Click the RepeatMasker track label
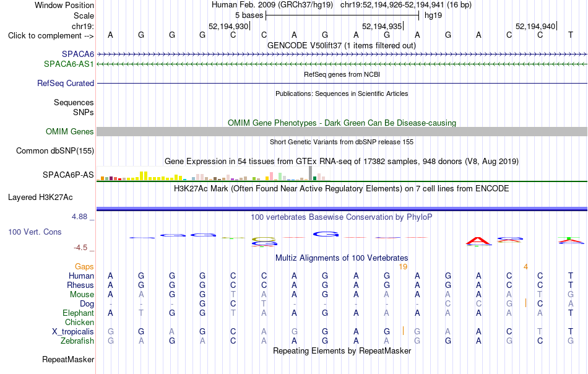 tap(68, 359)
